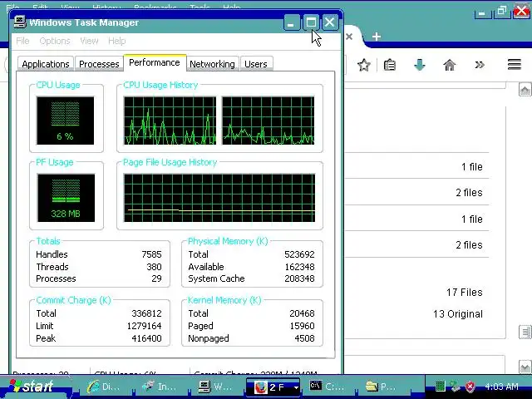Viewport: 532px width, 399px height.
Task: Open Firefox downloads arrow
Action: pyautogui.click(x=420, y=65)
